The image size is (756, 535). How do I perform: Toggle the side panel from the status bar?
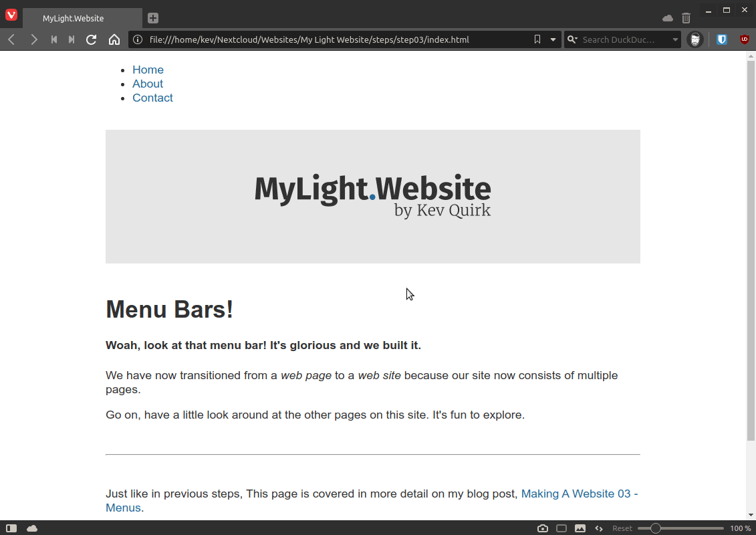point(11,528)
